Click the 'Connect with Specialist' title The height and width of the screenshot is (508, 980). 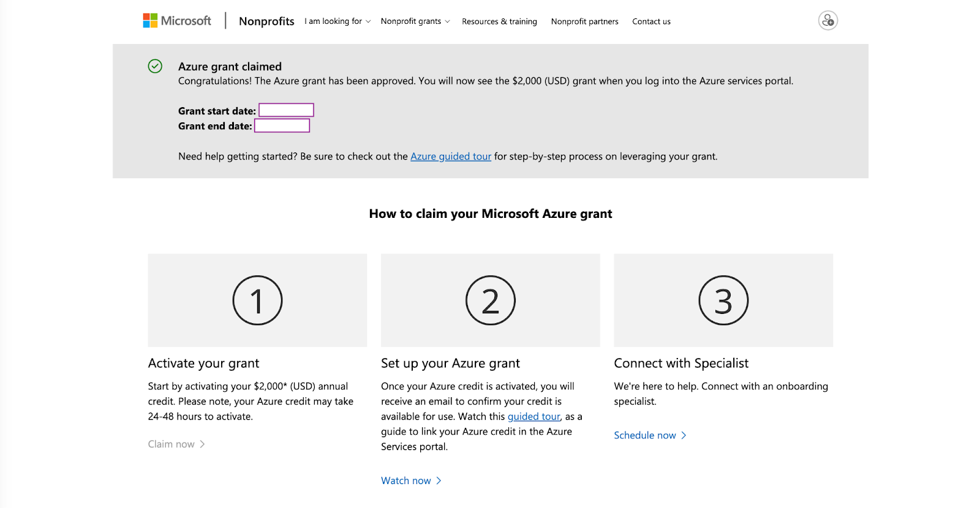(x=681, y=364)
